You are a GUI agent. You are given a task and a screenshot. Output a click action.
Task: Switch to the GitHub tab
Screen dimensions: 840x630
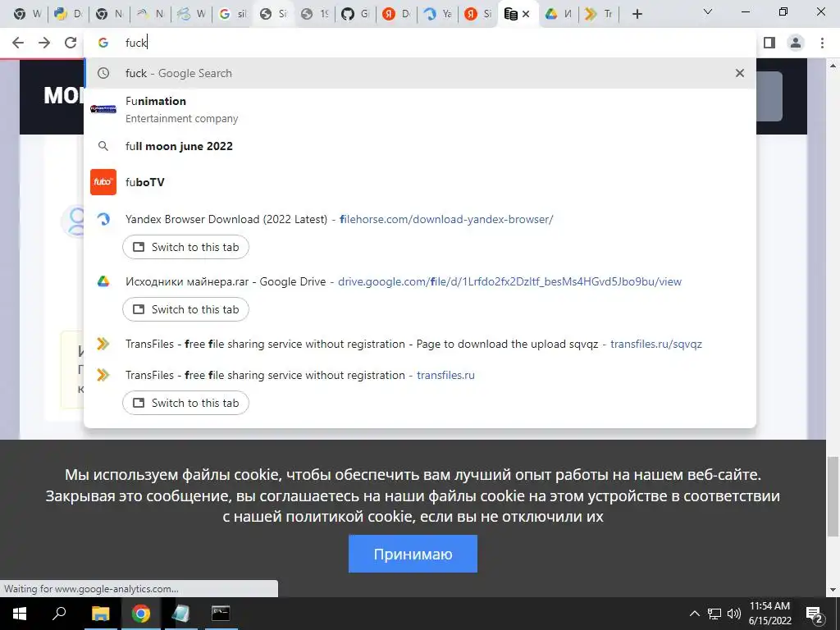click(354, 15)
